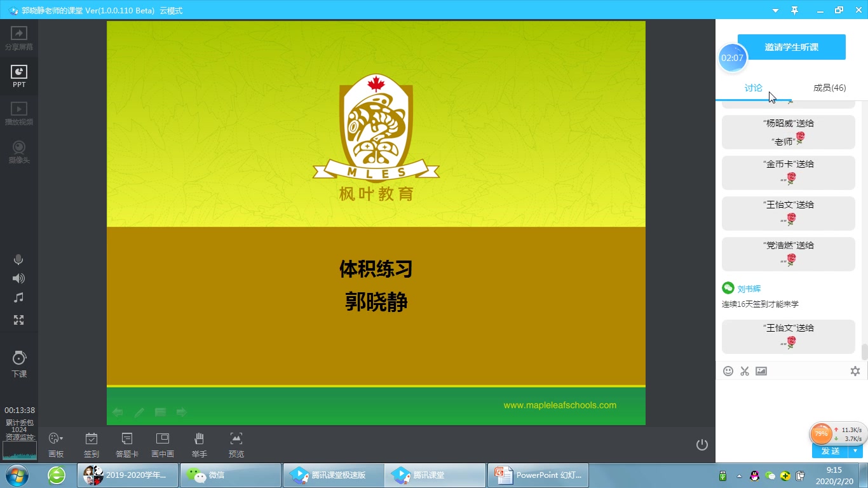This screenshot has height=488, width=868.
Task: Open the emoji picker in chat
Action: 728,371
